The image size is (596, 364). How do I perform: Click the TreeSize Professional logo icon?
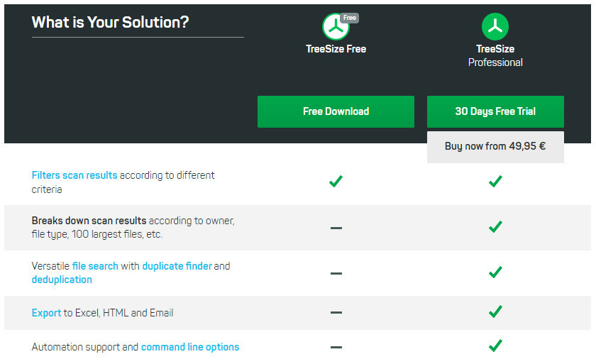click(x=495, y=26)
